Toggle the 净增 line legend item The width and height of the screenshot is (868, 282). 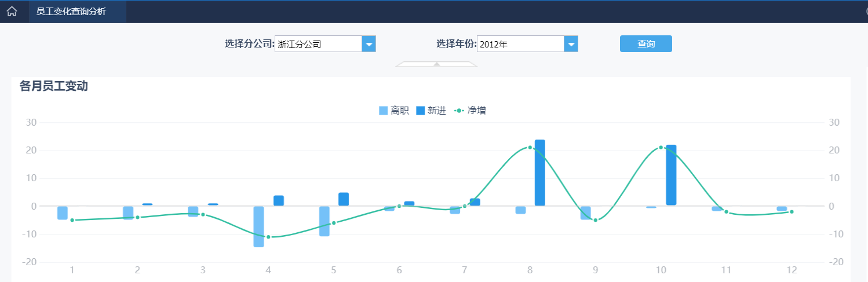pos(470,111)
